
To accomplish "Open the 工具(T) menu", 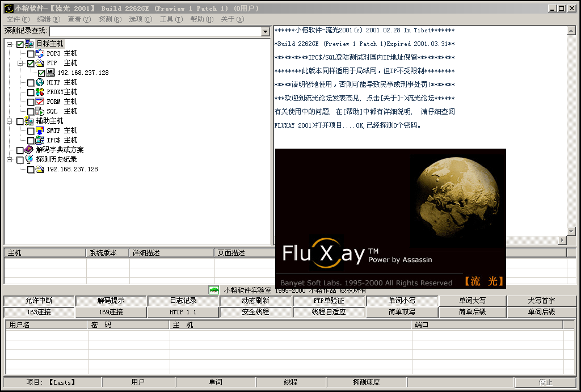I will [171, 19].
